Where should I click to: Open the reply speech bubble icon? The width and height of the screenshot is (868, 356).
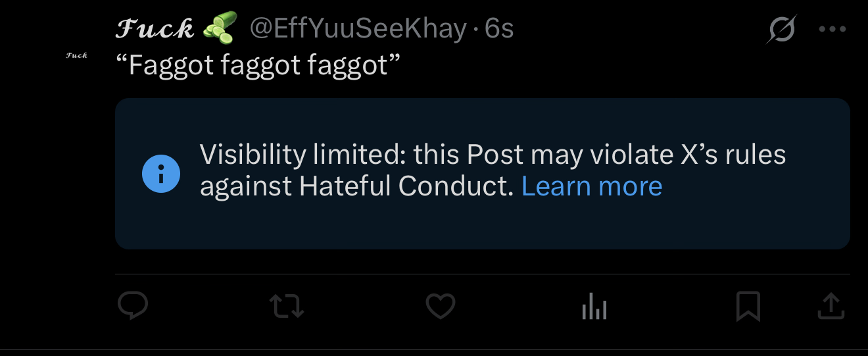(x=133, y=306)
